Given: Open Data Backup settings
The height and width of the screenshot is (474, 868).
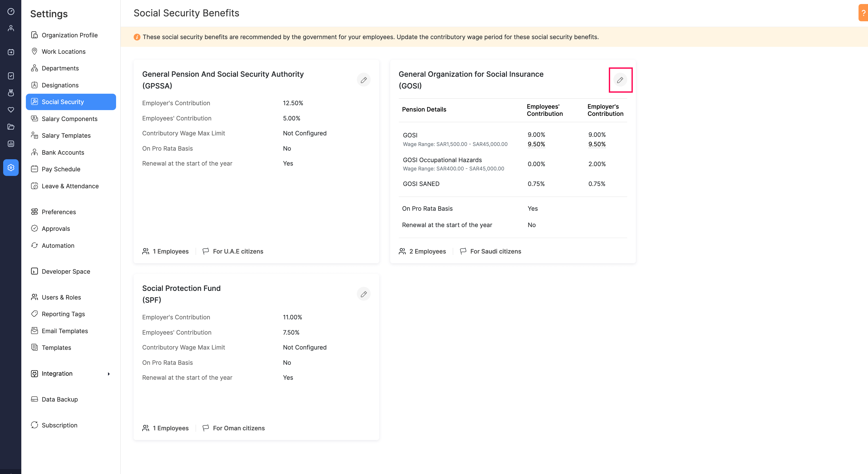Looking at the screenshot, I should coord(60,399).
